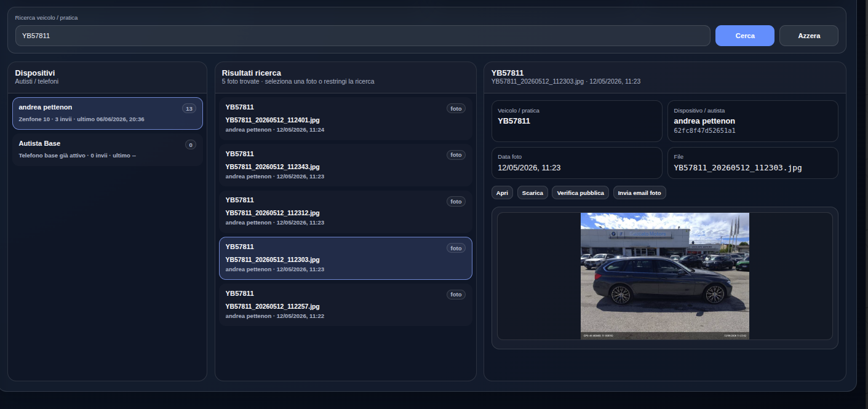The height and width of the screenshot is (409, 868).
Task: Click the 13 count badge on andrea pettenon
Action: coord(189,109)
